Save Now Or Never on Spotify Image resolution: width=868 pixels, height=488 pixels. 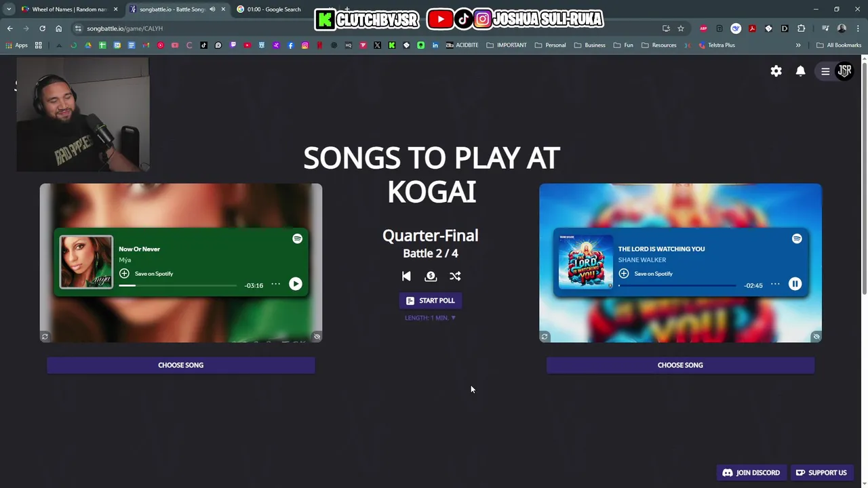[146, 273]
